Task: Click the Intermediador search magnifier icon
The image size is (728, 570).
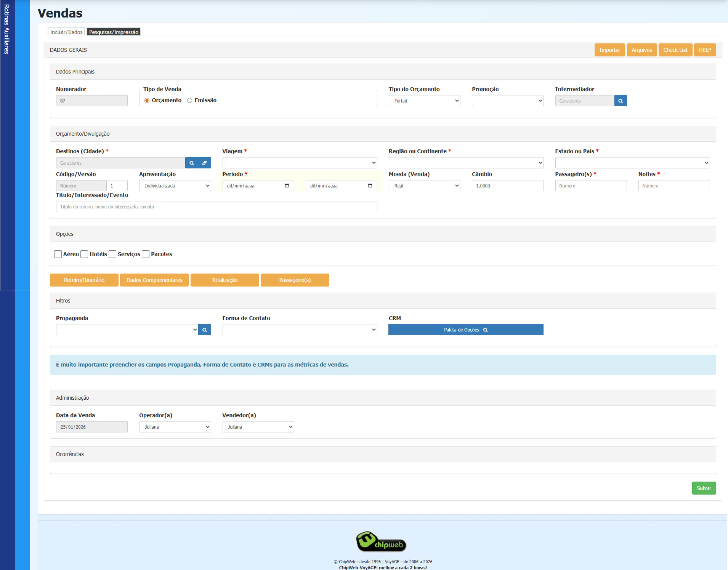Action: pyautogui.click(x=620, y=101)
